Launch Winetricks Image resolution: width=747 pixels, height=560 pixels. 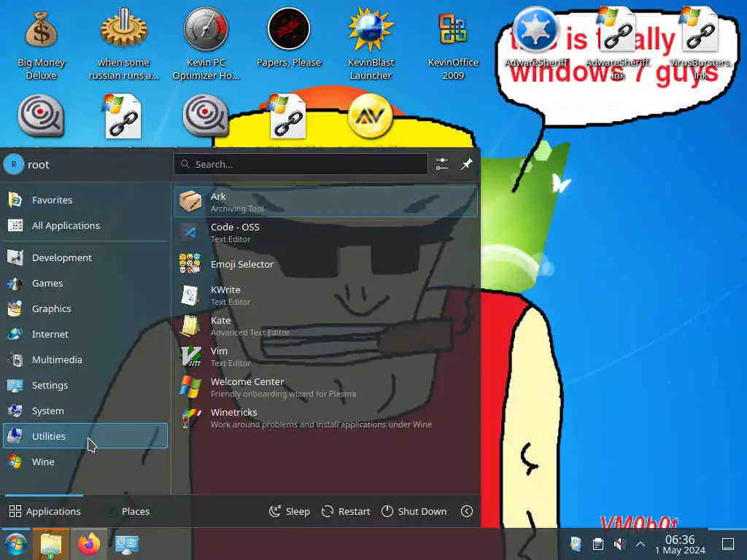326,418
